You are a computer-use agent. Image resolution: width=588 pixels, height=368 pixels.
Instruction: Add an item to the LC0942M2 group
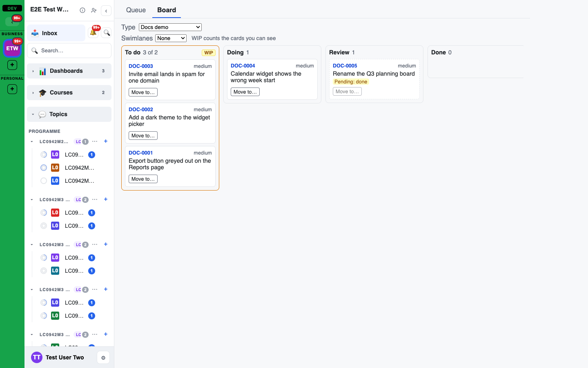pos(106,141)
